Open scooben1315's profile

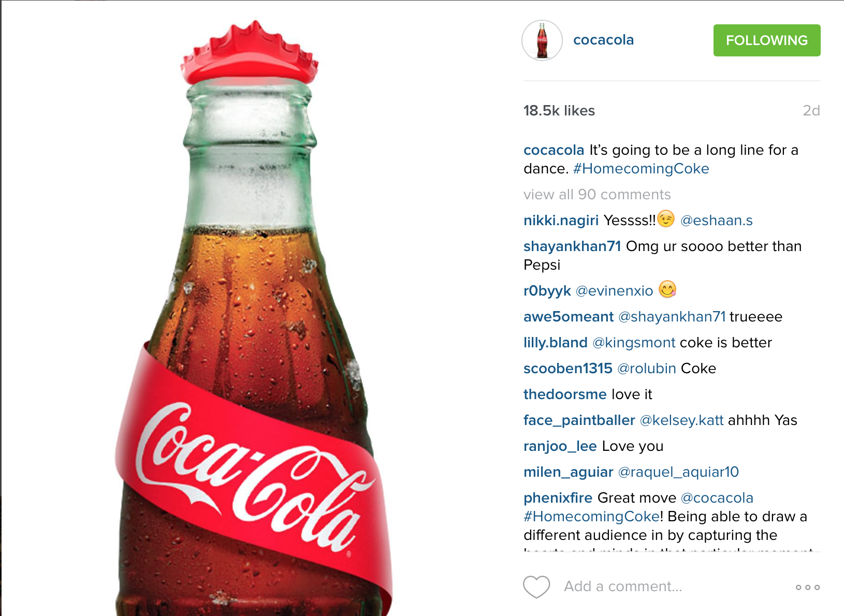pyautogui.click(x=567, y=369)
